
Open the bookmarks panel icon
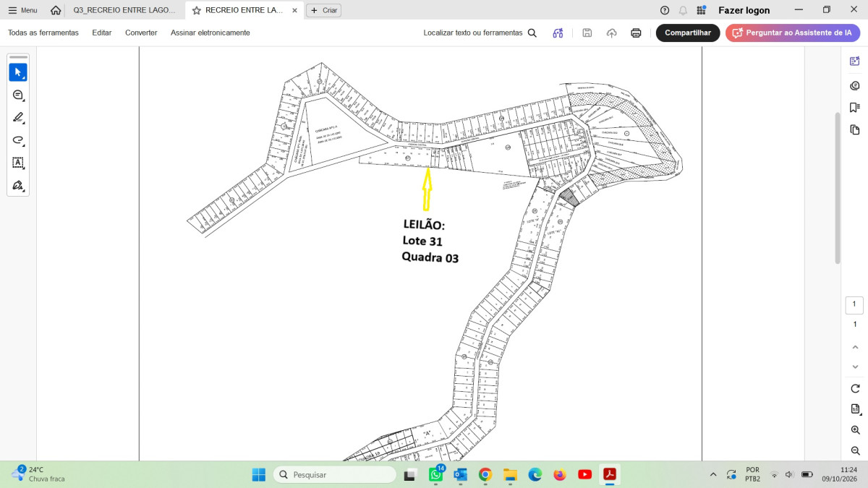[x=855, y=108]
